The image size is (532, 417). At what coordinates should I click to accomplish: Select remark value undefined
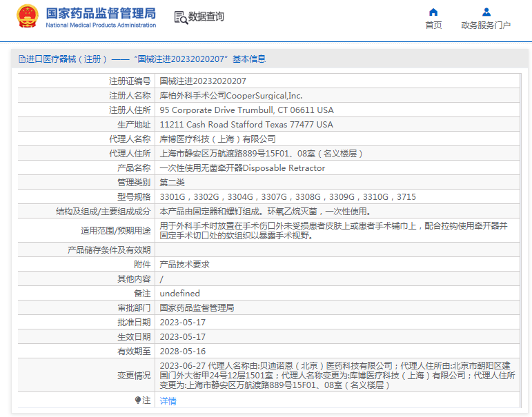[180, 294]
